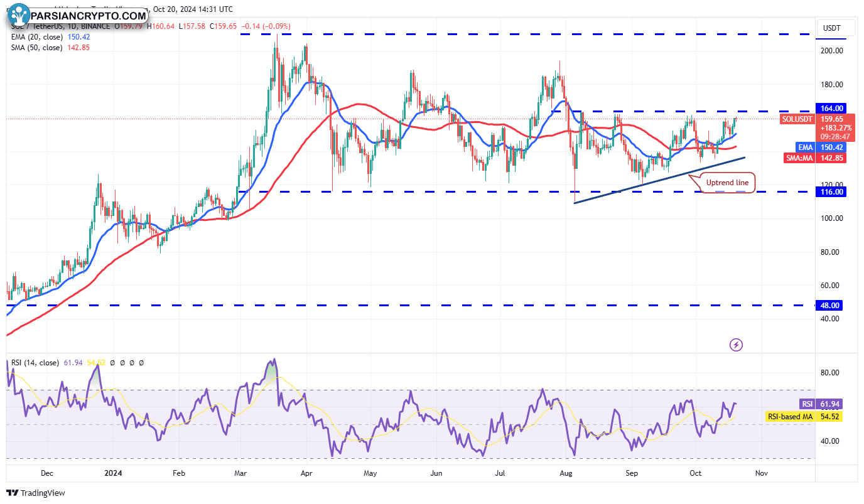Image resolution: width=864 pixels, height=504 pixels.
Task: Click the Apr label on the time axis
Action: coord(306,473)
